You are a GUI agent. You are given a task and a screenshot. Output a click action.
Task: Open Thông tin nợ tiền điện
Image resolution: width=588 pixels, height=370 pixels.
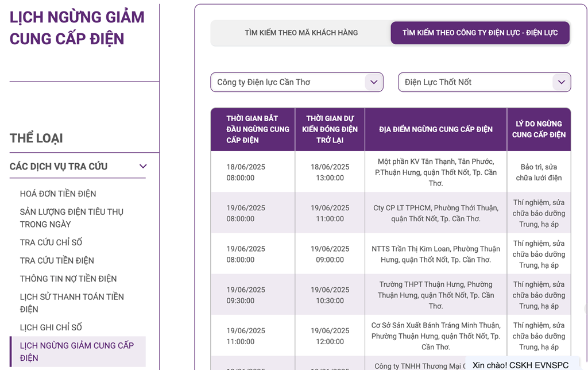pyautogui.click(x=68, y=279)
